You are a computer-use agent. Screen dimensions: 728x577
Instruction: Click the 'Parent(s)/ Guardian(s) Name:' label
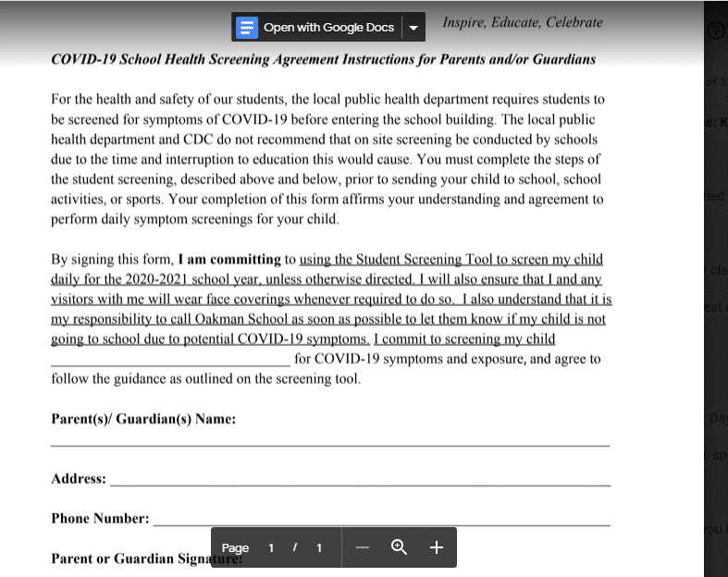(x=143, y=419)
